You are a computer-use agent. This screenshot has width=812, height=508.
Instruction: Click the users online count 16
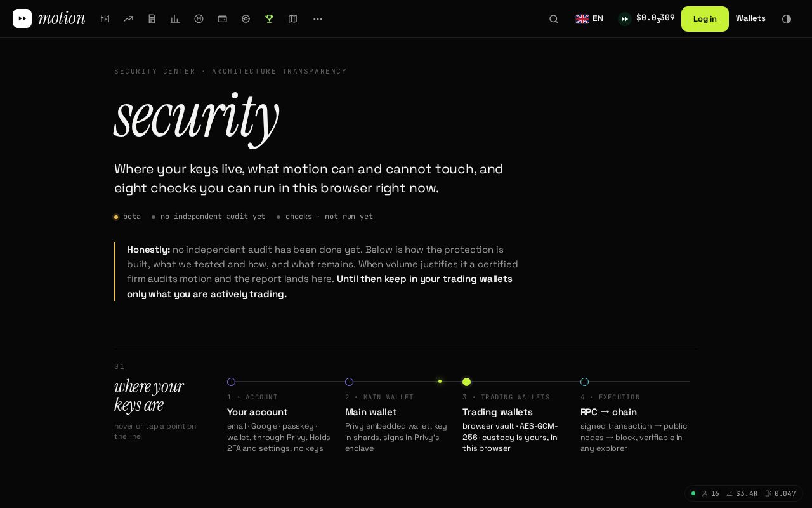(x=710, y=493)
